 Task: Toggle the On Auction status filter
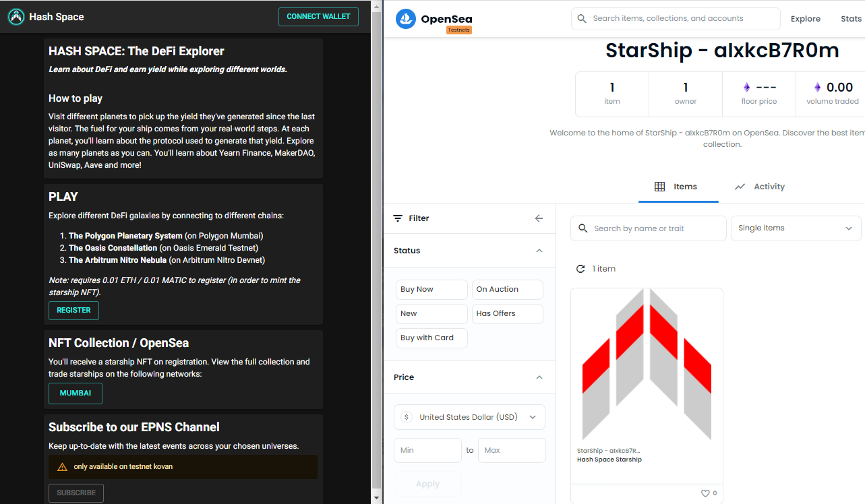click(507, 290)
